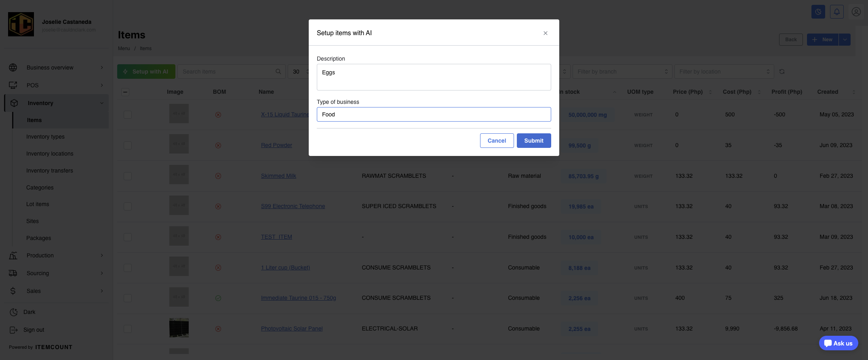Expand the Production menu chevron
This screenshot has width=868, height=360.
pyautogui.click(x=102, y=255)
